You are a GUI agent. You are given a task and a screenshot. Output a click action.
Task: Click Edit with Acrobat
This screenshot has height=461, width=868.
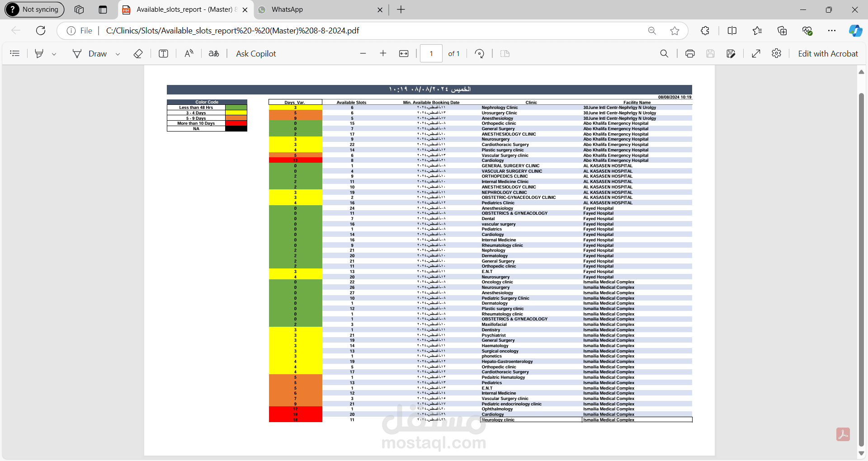(x=828, y=53)
